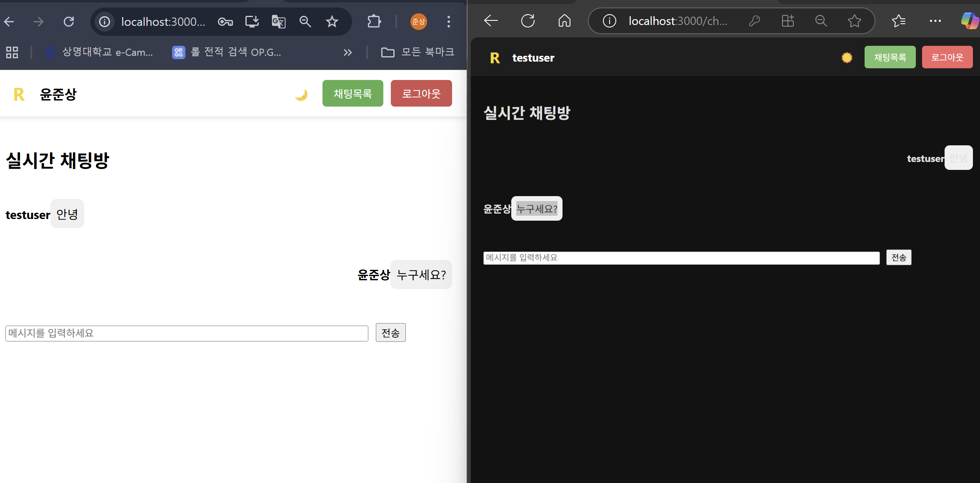Toggle dark mode with the moon icon

pyautogui.click(x=301, y=95)
